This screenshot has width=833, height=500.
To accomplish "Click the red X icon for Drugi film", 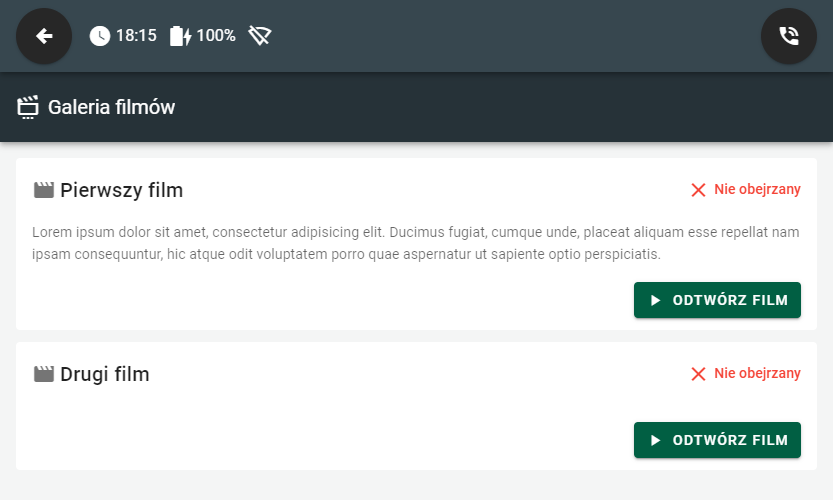I will (x=698, y=374).
